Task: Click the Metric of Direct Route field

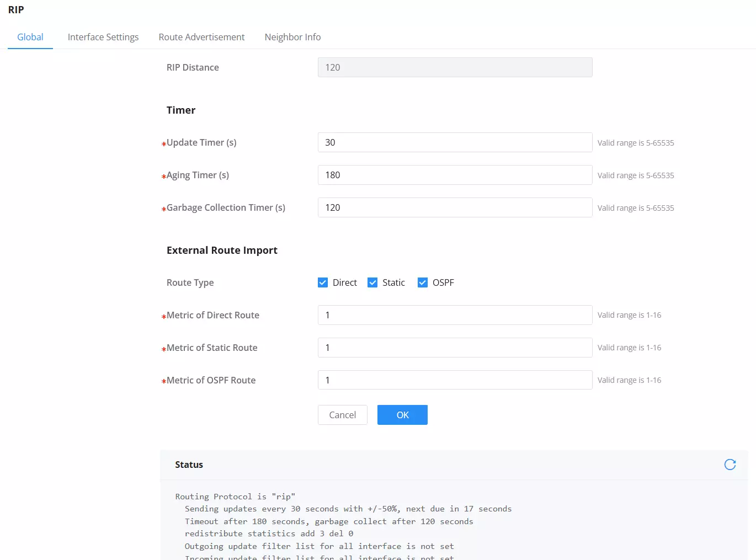Action: click(455, 315)
